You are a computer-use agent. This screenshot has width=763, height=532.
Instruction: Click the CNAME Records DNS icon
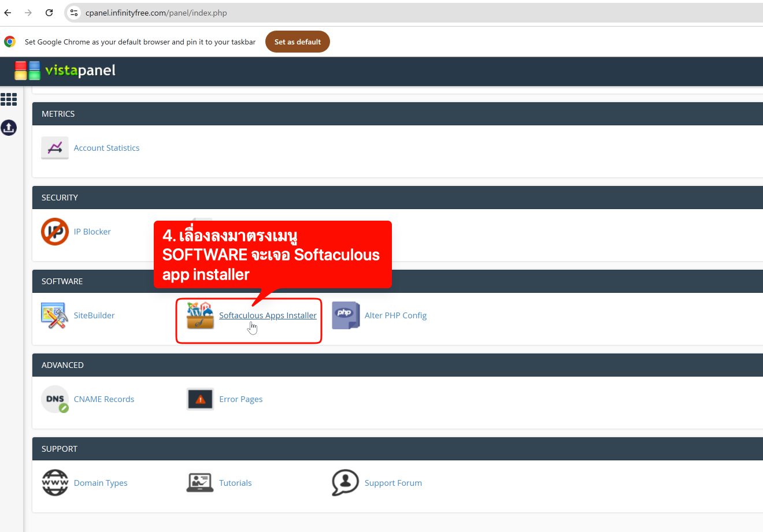point(55,399)
